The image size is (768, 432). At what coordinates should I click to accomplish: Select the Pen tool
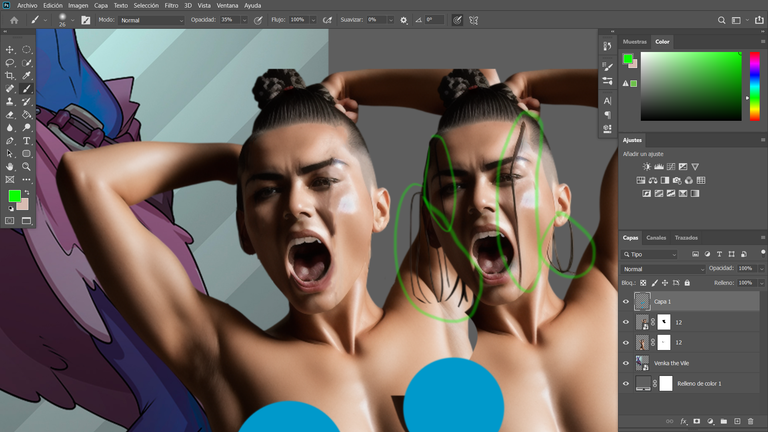coord(9,141)
